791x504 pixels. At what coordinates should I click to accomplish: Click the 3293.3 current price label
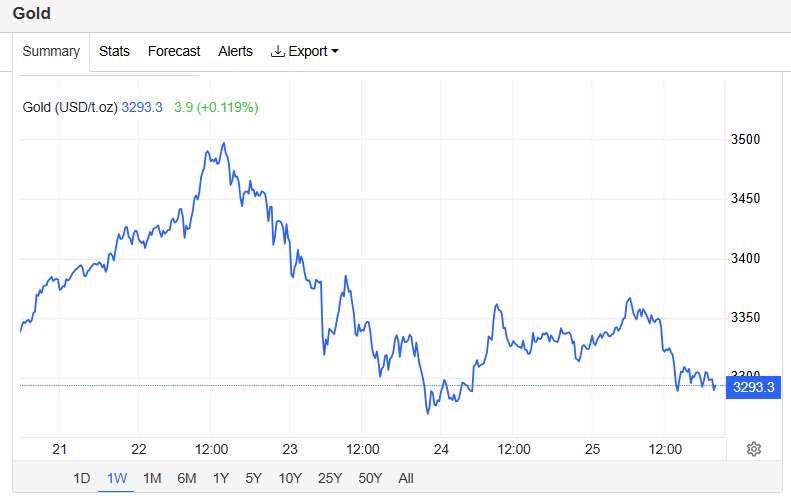(x=753, y=387)
